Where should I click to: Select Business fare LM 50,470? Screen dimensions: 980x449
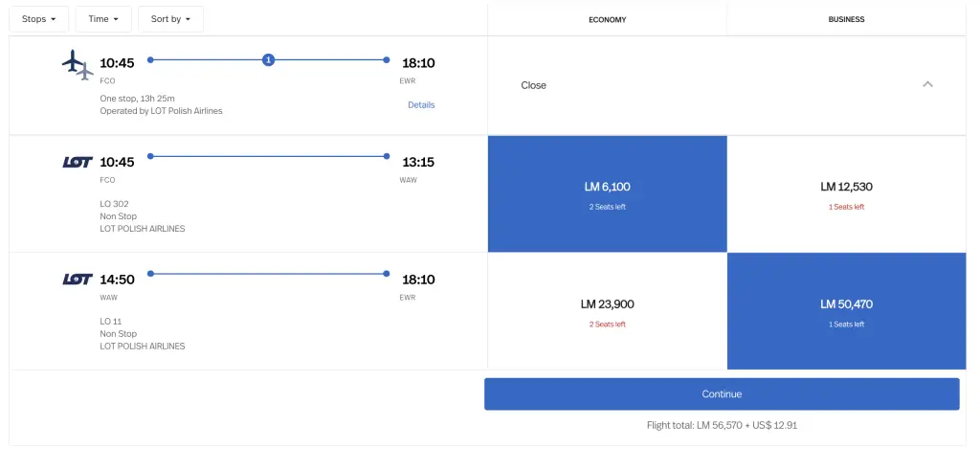(846, 311)
